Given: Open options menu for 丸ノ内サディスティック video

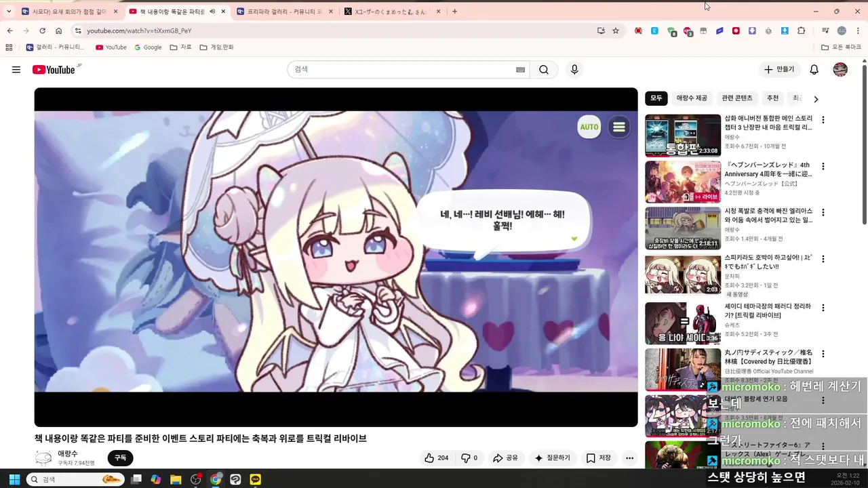Looking at the screenshot, I should [823, 354].
